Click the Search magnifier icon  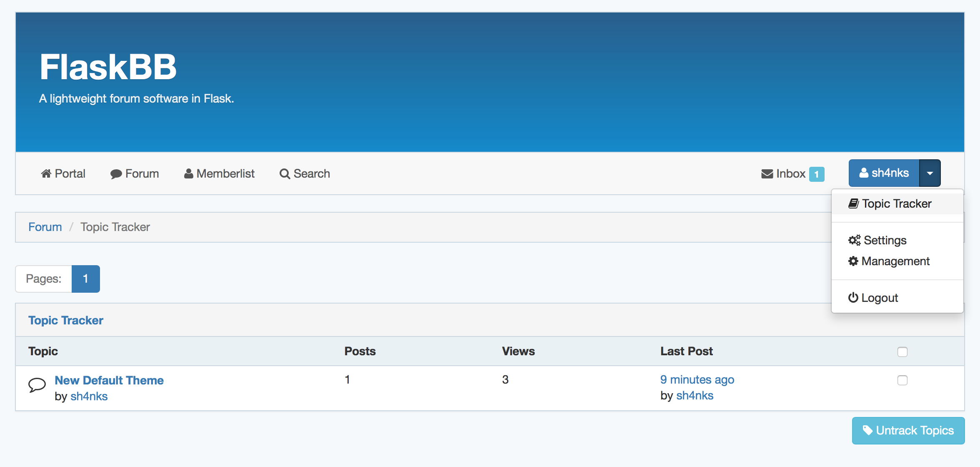[x=285, y=174]
